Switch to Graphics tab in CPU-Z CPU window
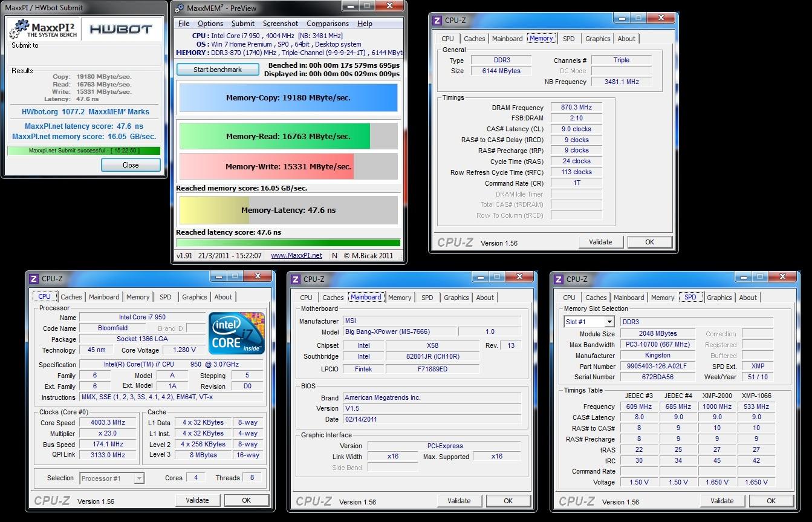 tap(195, 297)
